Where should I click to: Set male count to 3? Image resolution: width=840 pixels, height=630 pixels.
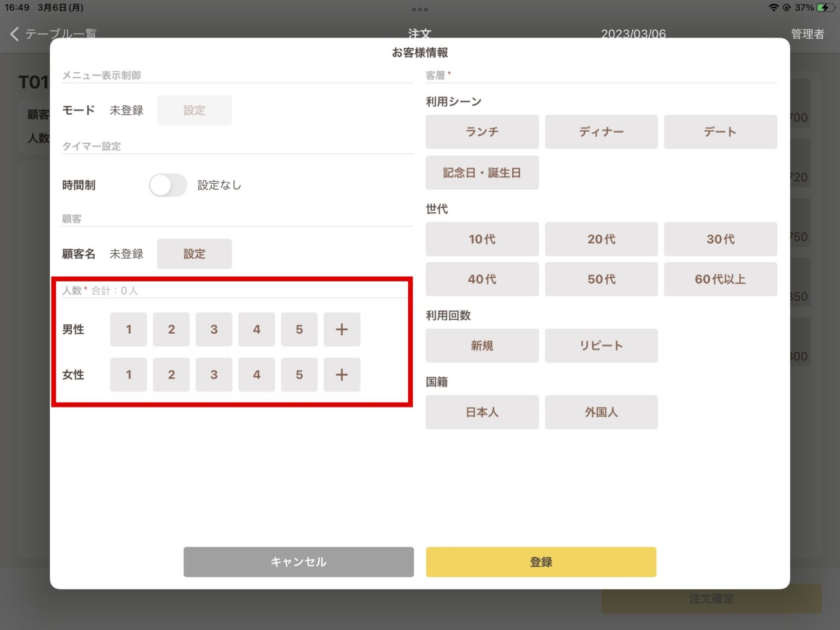214,329
